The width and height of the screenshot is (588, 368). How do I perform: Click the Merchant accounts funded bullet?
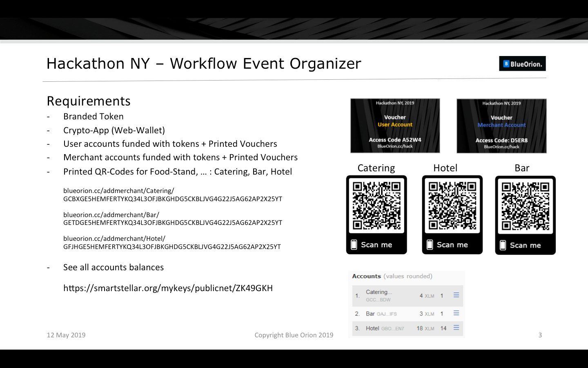click(180, 157)
